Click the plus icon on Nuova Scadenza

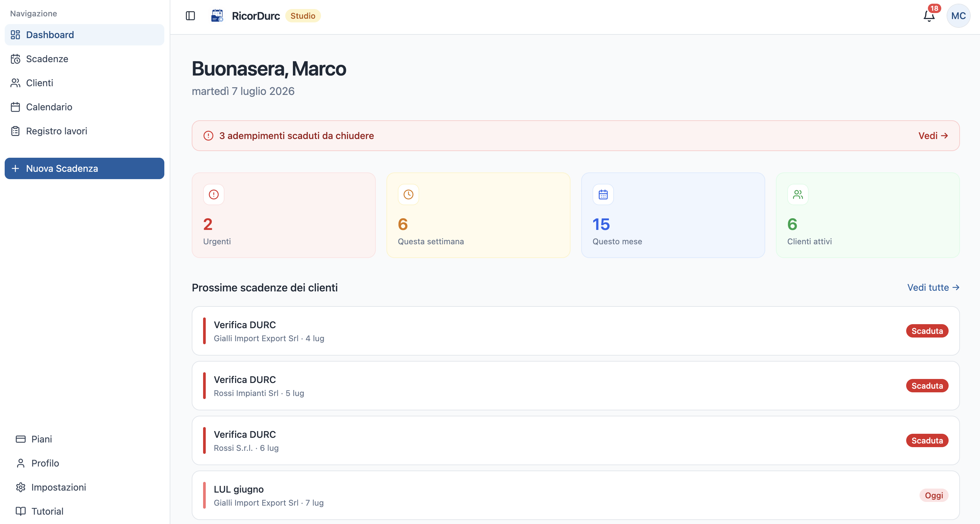(x=15, y=168)
